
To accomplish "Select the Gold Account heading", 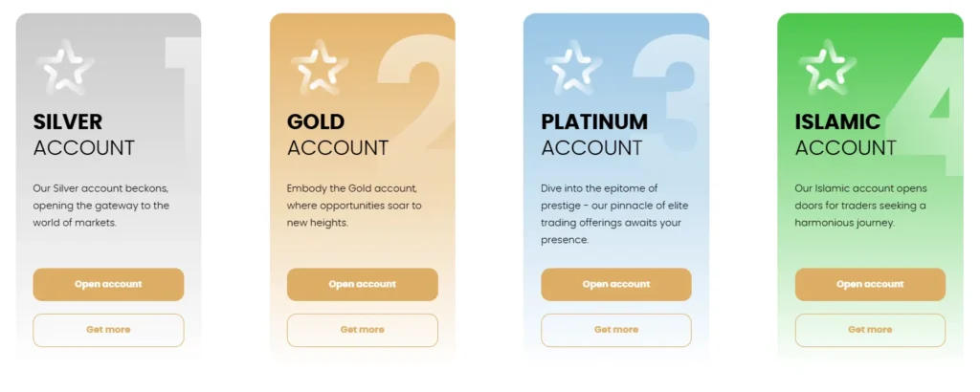I will pos(338,135).
